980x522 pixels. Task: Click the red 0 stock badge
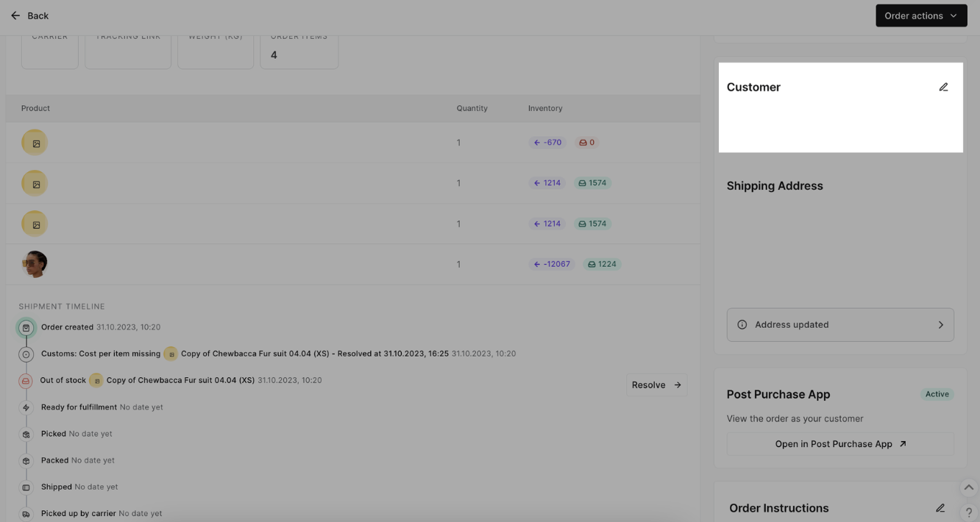[x=586, y=143]
